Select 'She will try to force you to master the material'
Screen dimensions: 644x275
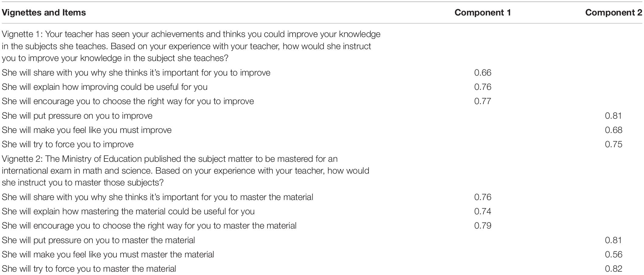pos(322,269)
